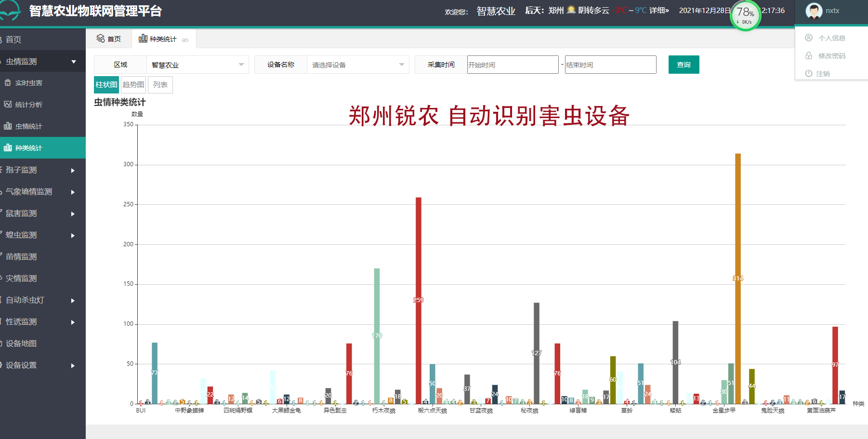Click 修改密码 in the user menu
Screen dimensions: 868x439
click(832, 56)
